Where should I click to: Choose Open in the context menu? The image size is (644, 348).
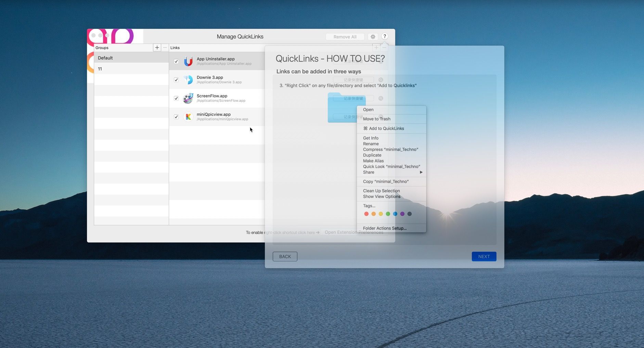391,110
